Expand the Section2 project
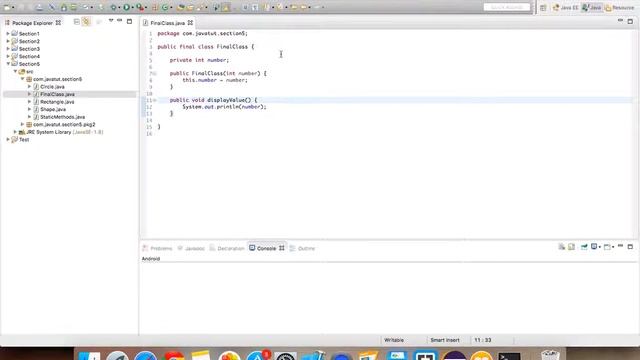 point(8,41)
